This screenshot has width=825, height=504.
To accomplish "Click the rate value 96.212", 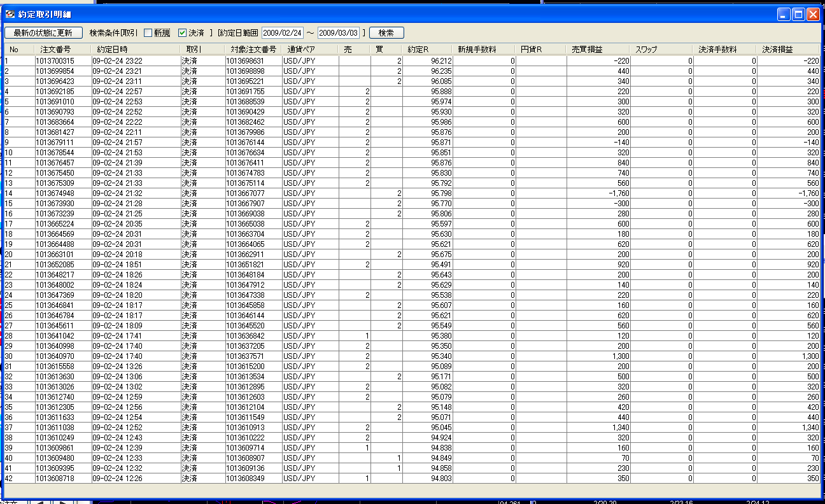I will [x=441, y=61].
